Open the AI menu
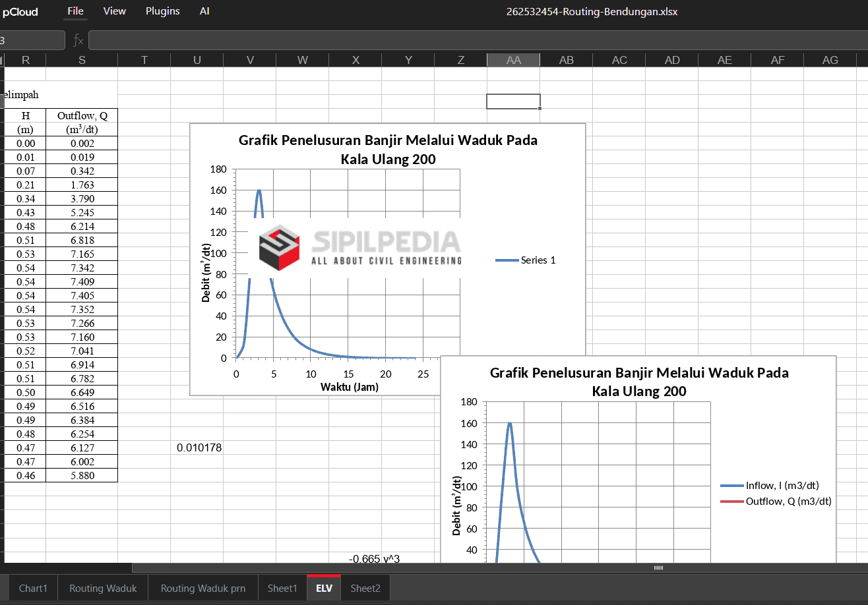 tap(204, 11)
